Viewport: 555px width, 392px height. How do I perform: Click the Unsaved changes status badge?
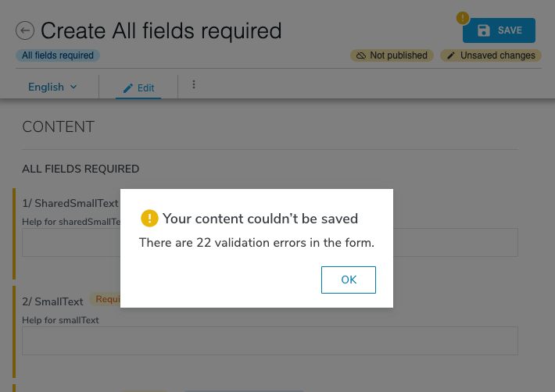point(491,55)
